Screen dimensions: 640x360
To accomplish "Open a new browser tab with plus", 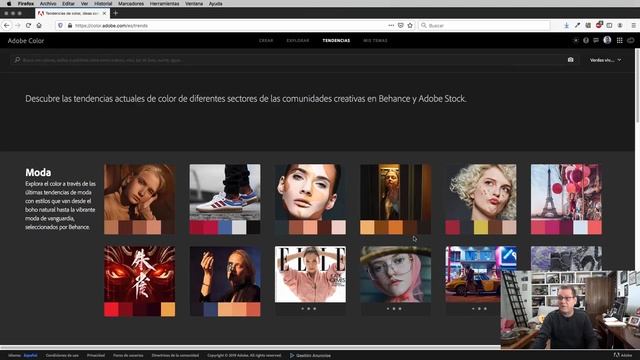I will [116, 13].
